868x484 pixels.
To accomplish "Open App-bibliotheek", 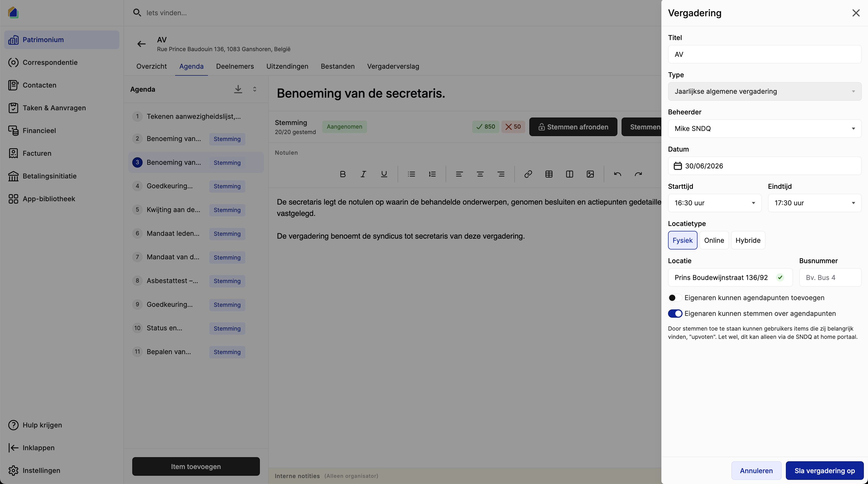I will [x=62, y=199].
